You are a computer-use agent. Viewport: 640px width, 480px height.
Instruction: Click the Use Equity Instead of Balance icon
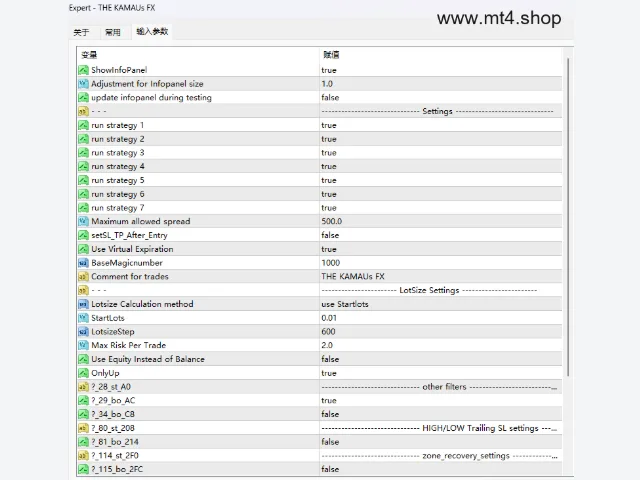[83, 359]
